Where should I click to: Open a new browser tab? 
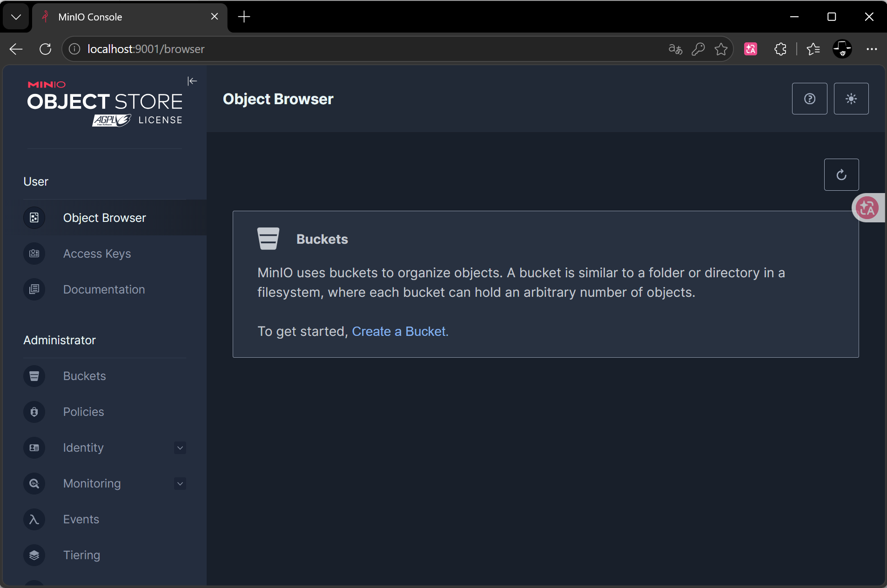[244, 17]
